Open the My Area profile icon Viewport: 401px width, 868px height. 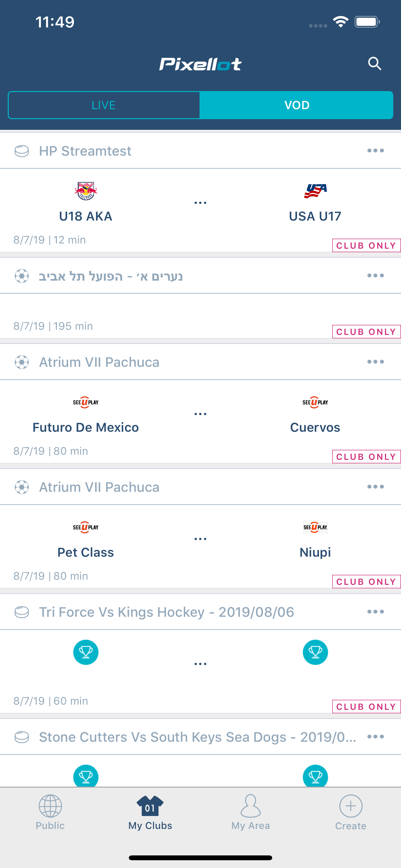(250, 806)
